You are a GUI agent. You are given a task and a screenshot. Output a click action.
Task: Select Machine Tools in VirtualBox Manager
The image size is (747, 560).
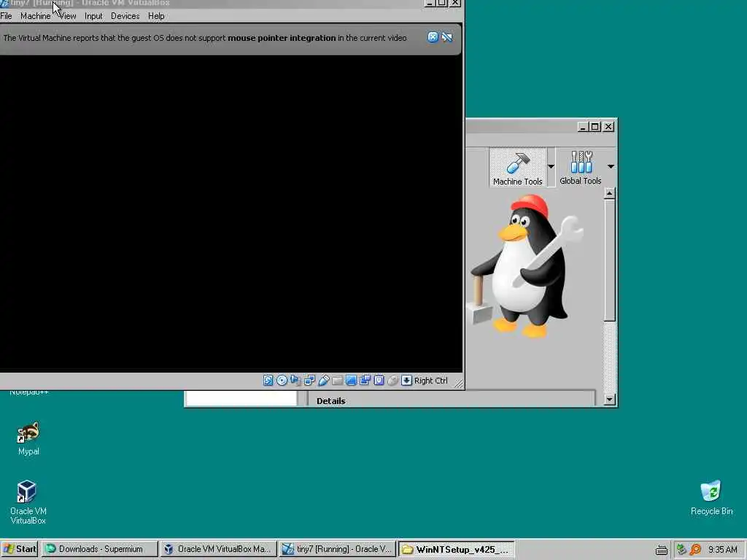click(x=518, y=168)
